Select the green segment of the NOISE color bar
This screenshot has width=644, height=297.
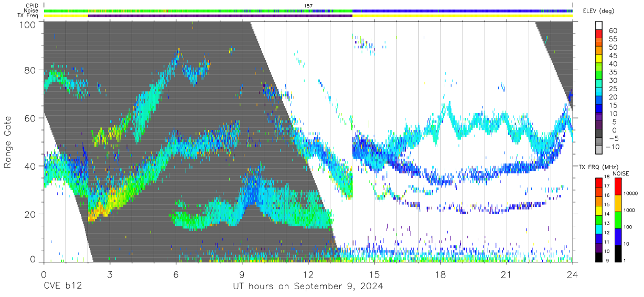[618, 220]
